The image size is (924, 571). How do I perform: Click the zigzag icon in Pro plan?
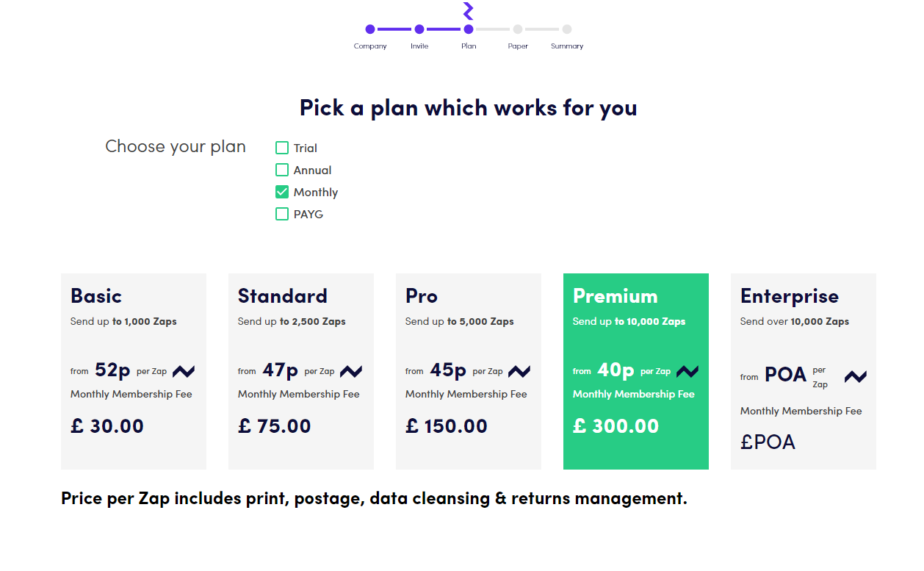pyautogui.click(x=519, y=371)
